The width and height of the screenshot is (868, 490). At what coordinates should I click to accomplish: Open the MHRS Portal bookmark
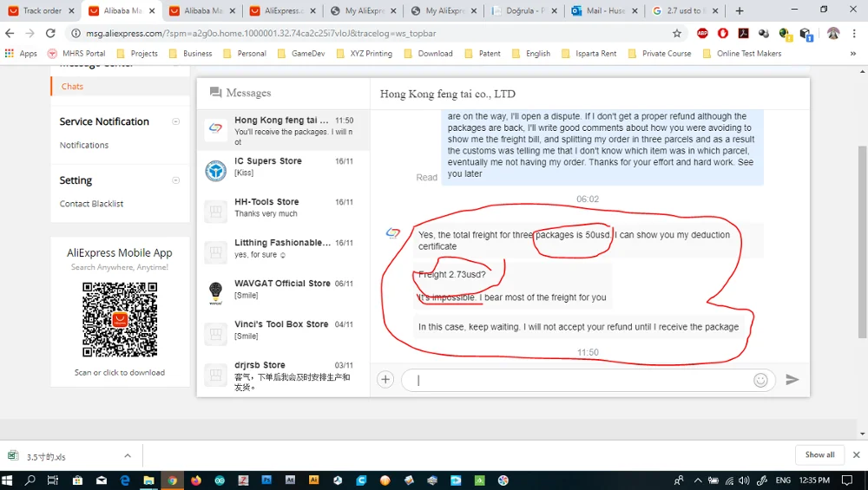76,53
